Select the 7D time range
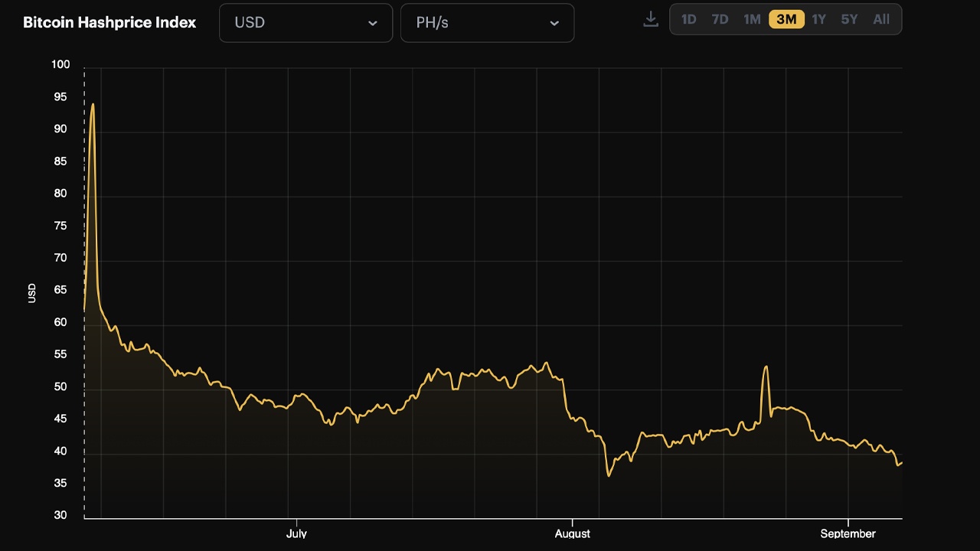This screenshot has height=551, width=980. (x=720, y=19)
